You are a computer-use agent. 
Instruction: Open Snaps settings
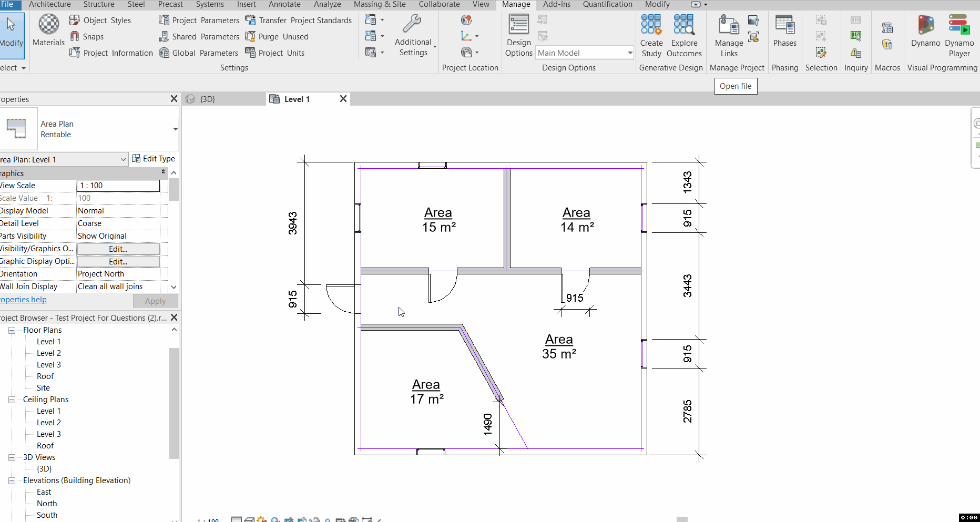click(87, 37)
